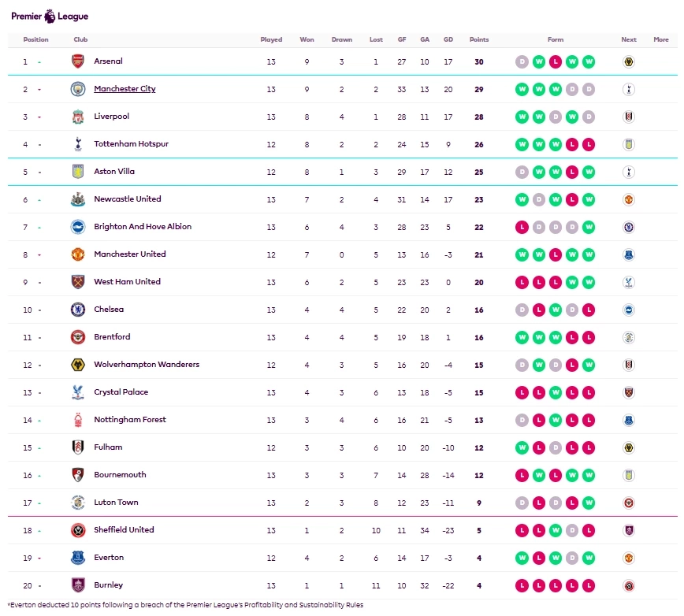Click the Premier League lion logo
The width and height of the screenshot is (684, 616).
pos(50,15)
